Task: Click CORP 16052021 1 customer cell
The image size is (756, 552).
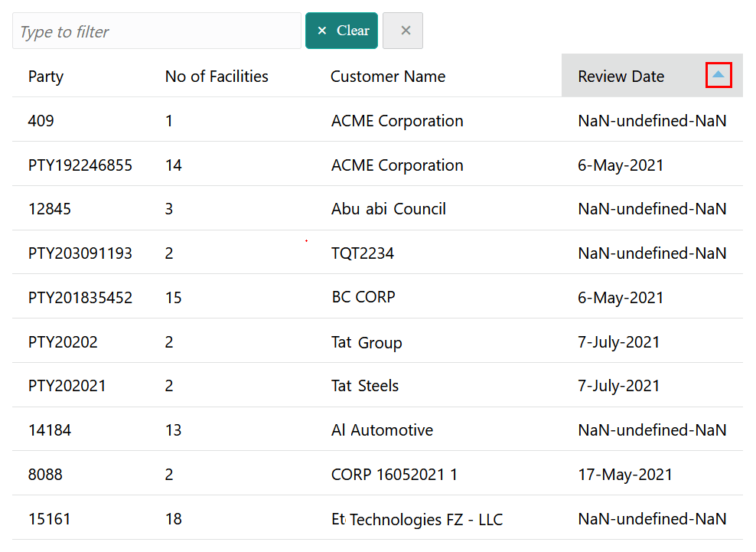Action: [394, 475]
